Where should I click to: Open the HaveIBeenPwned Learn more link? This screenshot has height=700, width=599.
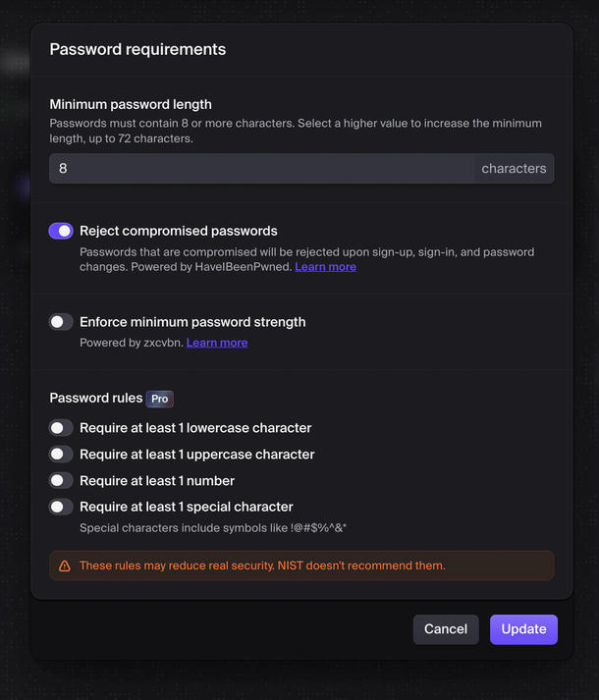point(325,267)
